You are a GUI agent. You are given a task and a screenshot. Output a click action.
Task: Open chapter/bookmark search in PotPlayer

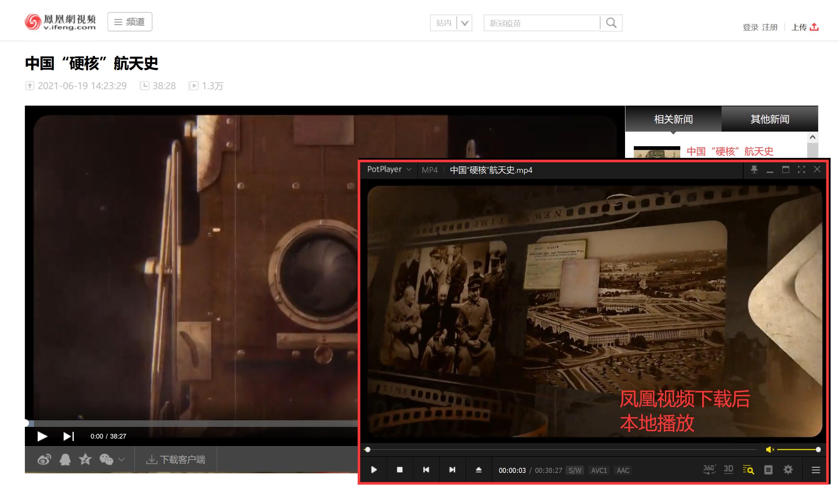[748, 470]
